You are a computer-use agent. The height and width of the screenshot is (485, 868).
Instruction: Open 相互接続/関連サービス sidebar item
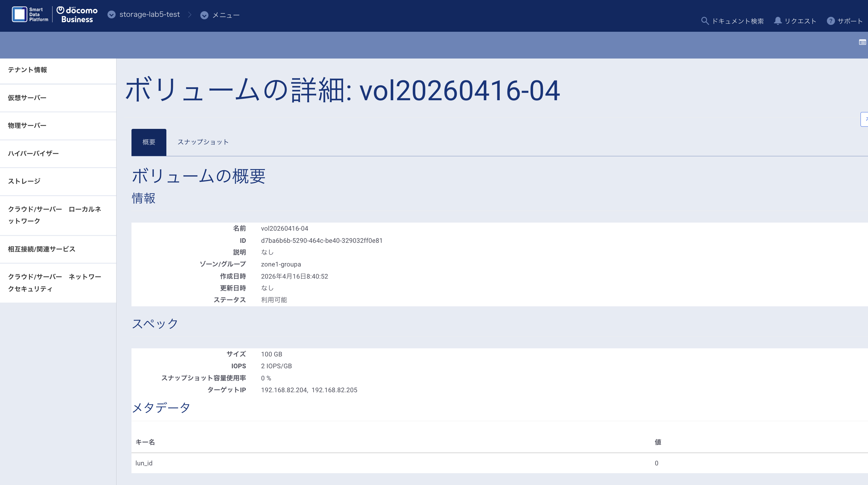click(x=58, y=249)
